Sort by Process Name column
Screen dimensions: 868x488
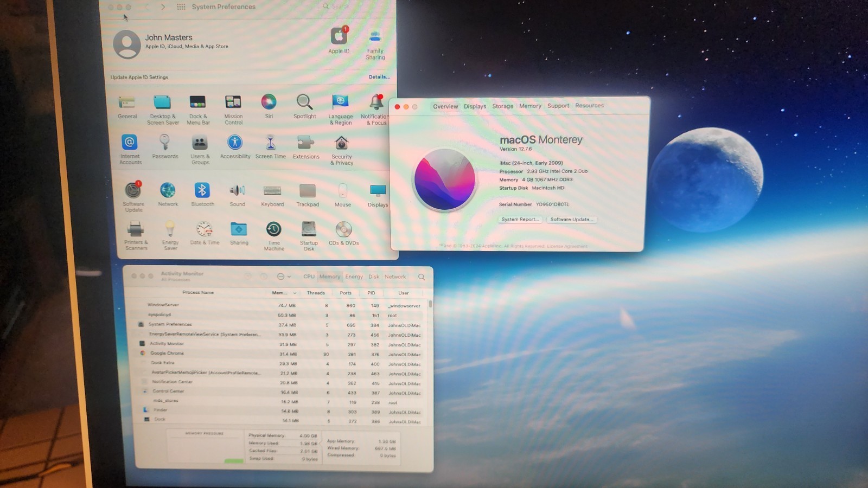point(198,292)
